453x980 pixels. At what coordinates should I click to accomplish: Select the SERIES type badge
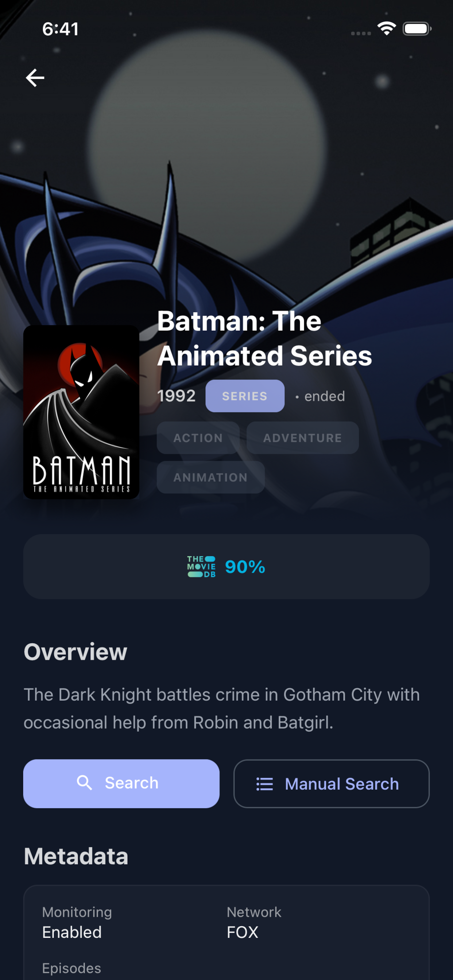(x=245, y=396)
